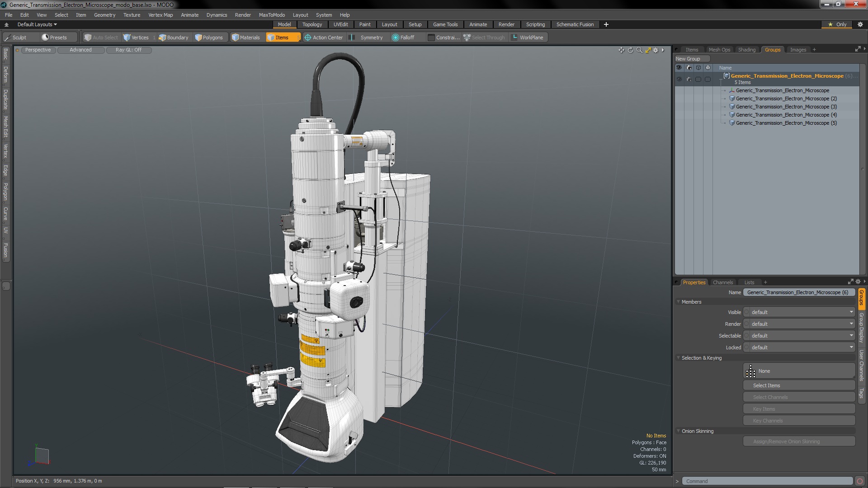The height and width of the screenshot is (488, 868).
Task: Switch to Polygons selection mode
Action: [209, 38]
